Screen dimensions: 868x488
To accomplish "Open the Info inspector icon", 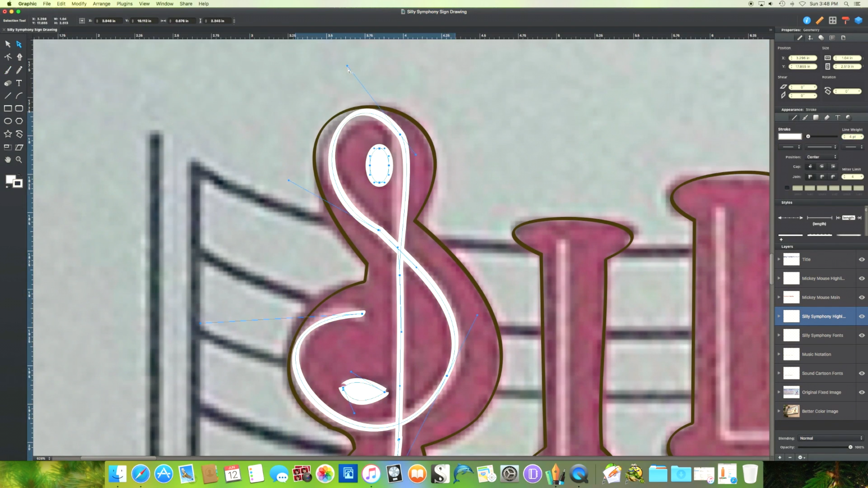I will tap(807, 20).
